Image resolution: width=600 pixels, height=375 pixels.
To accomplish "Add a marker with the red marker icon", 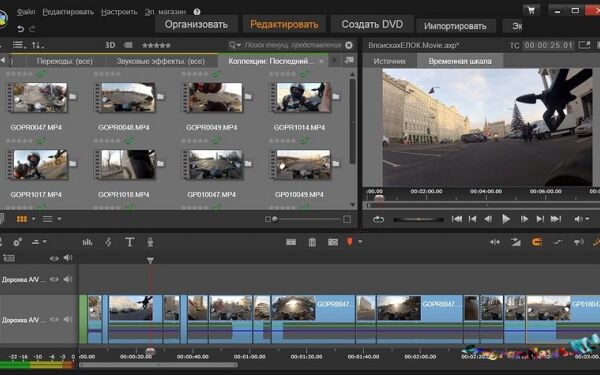I will pyautogui.click(x=349, y=241).
